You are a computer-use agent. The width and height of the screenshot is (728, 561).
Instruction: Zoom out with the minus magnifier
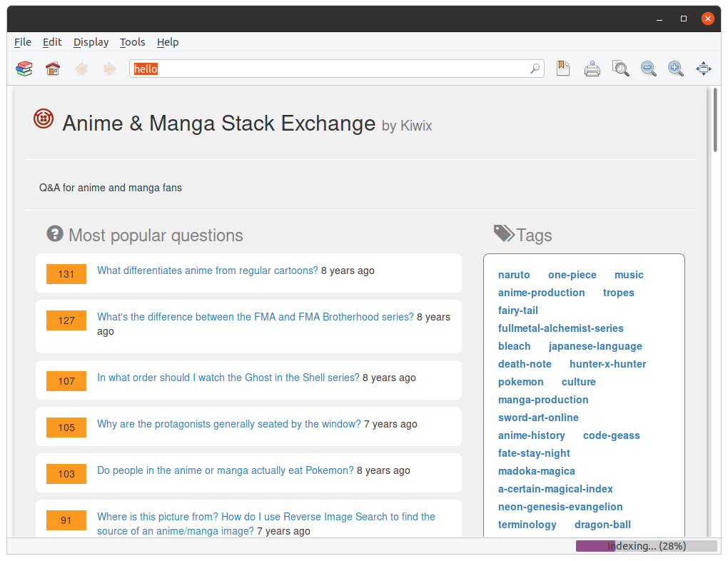click(649, 69)
